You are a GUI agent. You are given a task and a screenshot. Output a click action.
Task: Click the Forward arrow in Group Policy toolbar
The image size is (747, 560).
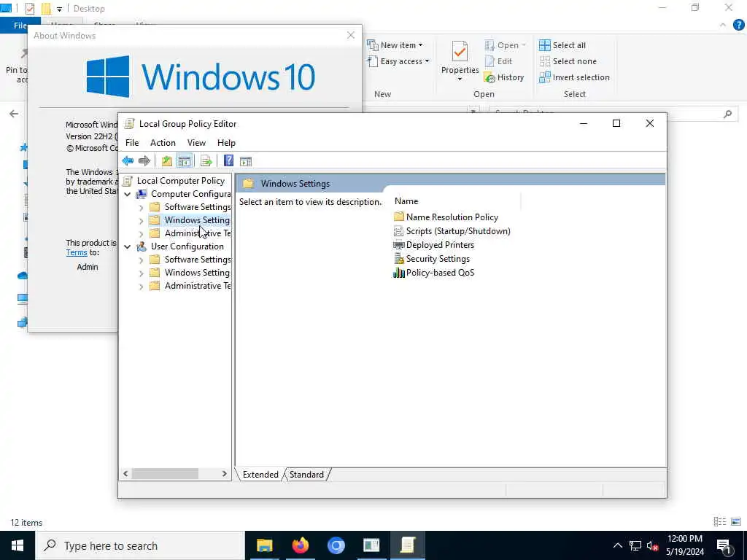point(144,161)
